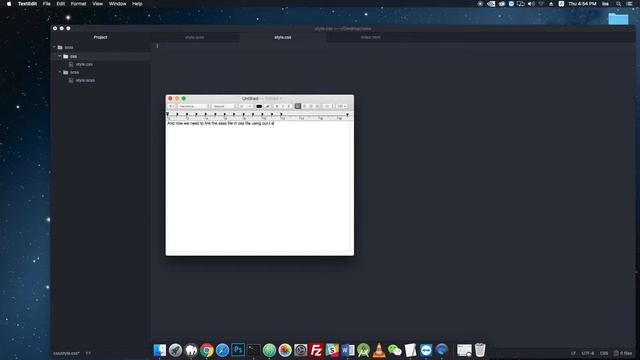
Task: Open Sequel Pro elephant icon in Dock
Action: click(x=191, y=350)
